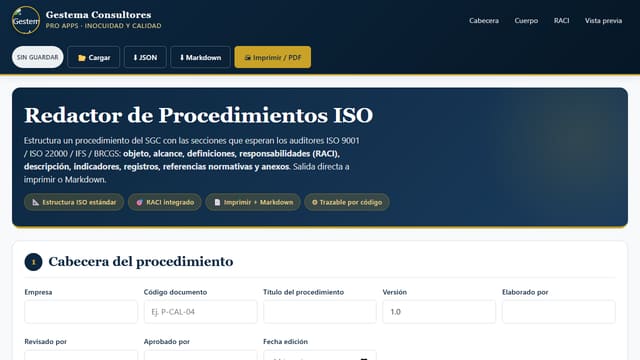This screenshot has width=640, height=360.
Task: Click the step 1 circle beside Cabecera
Action: 33,262
